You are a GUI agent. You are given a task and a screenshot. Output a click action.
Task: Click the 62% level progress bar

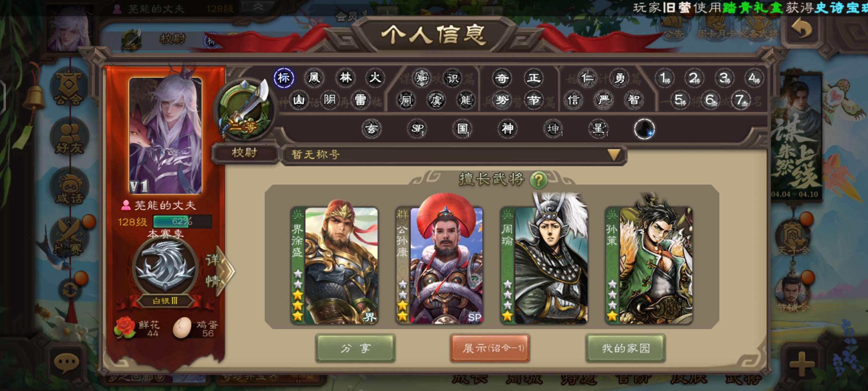[182, 222]
